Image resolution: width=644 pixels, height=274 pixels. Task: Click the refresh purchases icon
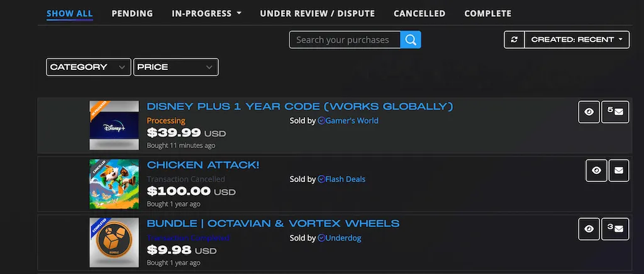514,40
